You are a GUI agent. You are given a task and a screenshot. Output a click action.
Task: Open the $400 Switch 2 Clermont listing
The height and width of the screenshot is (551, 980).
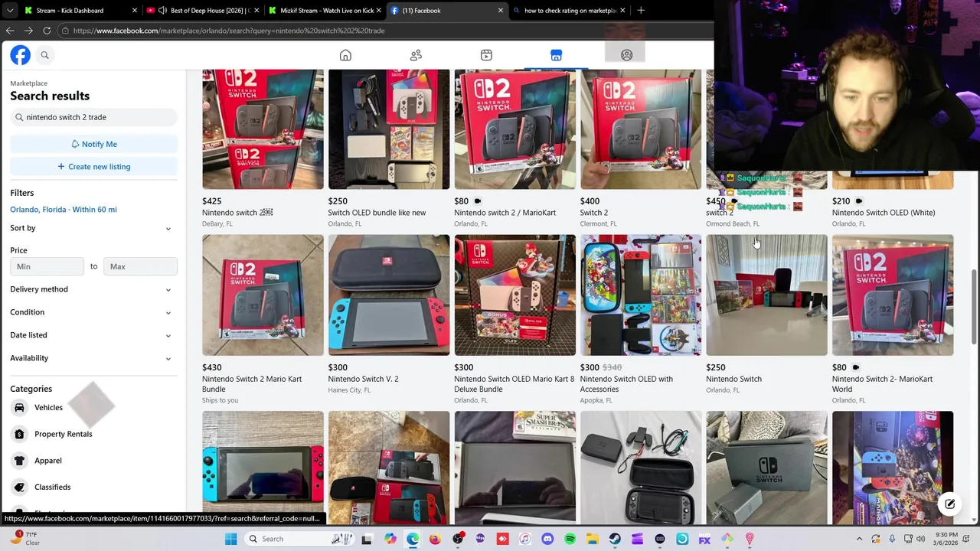pyautogui.click(x=641, y=149)
